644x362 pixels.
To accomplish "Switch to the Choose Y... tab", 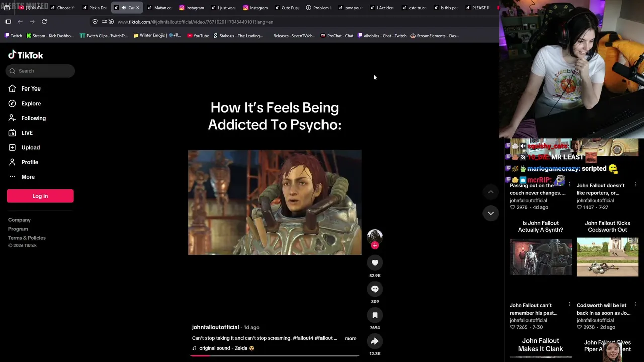I will tap(62, 8).
